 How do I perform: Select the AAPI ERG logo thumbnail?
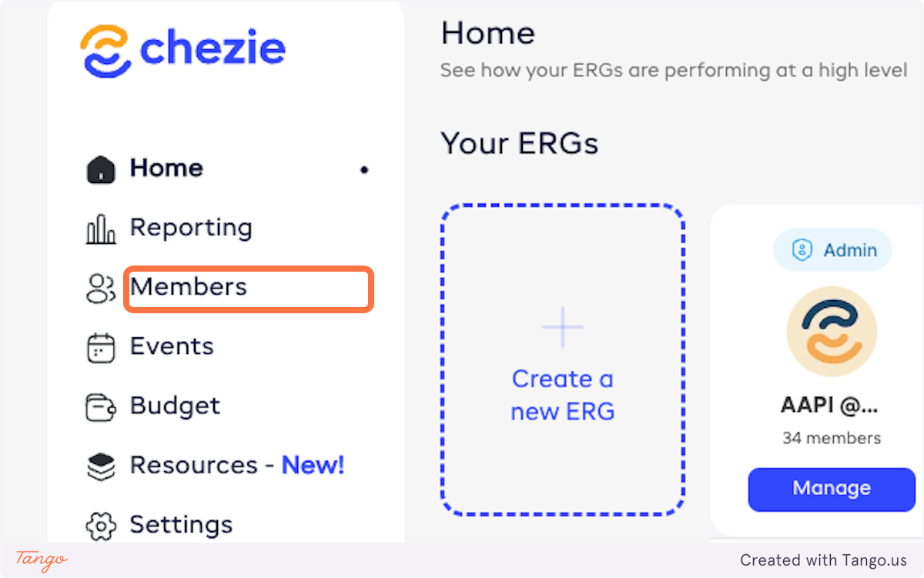pos(832,332)
